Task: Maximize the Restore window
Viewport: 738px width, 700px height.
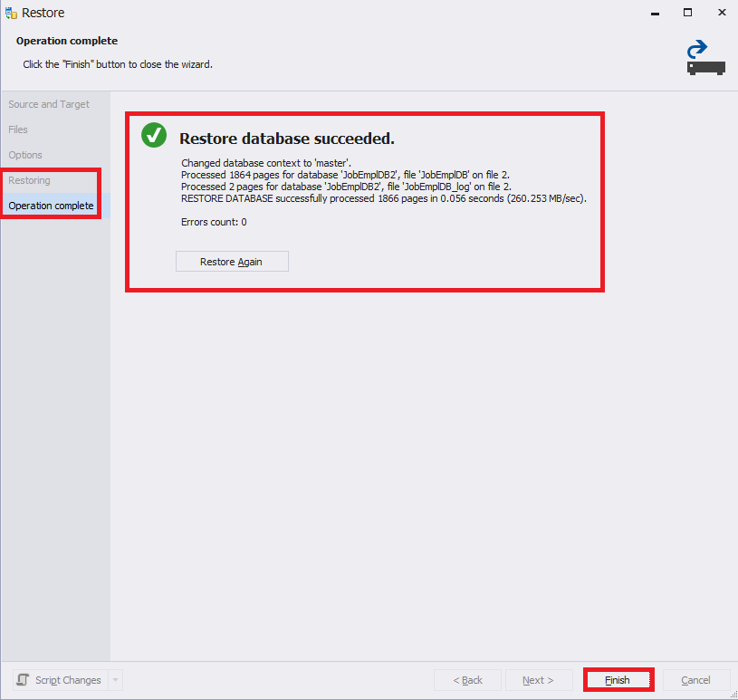Action: pos(687,13)
